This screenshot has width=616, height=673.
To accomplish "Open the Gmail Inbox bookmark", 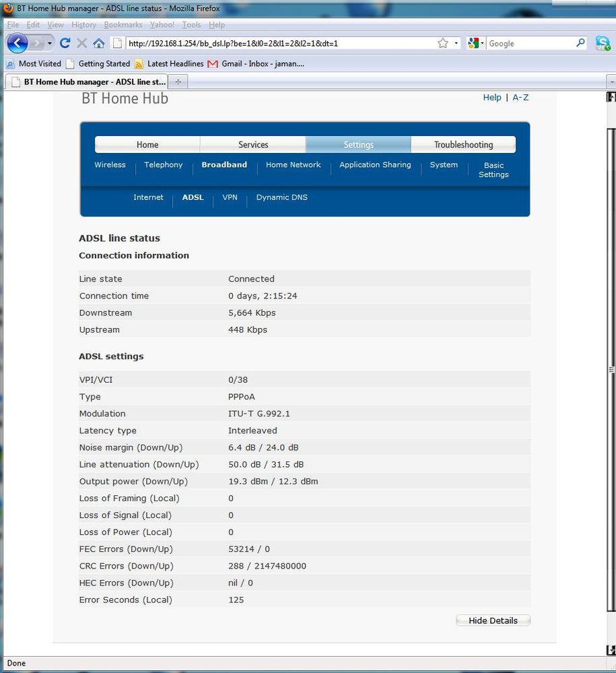I will pos(256,63).
